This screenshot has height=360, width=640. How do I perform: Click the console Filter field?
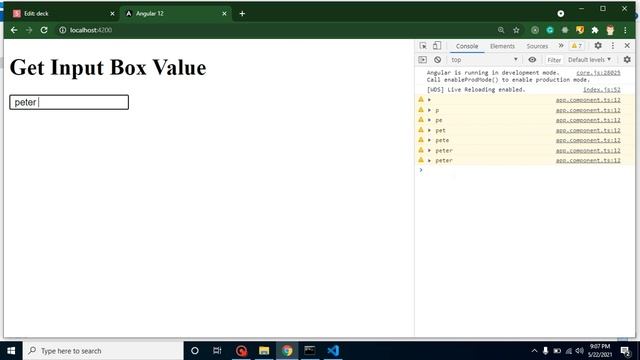pos(554,60)
